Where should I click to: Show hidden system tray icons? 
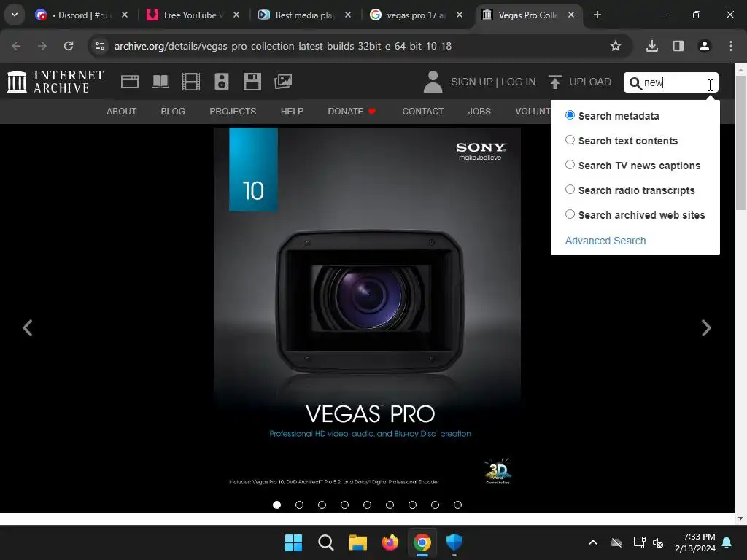[593, 542]
